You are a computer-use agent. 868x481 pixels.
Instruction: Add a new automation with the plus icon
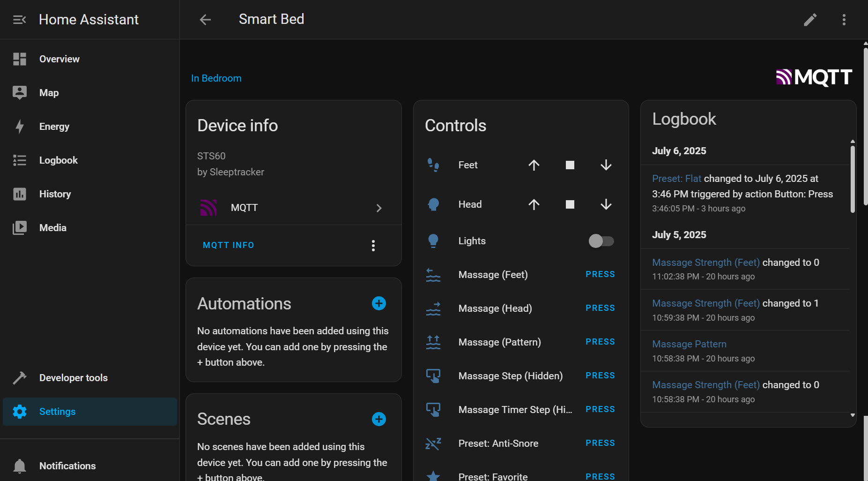(379, 303)
